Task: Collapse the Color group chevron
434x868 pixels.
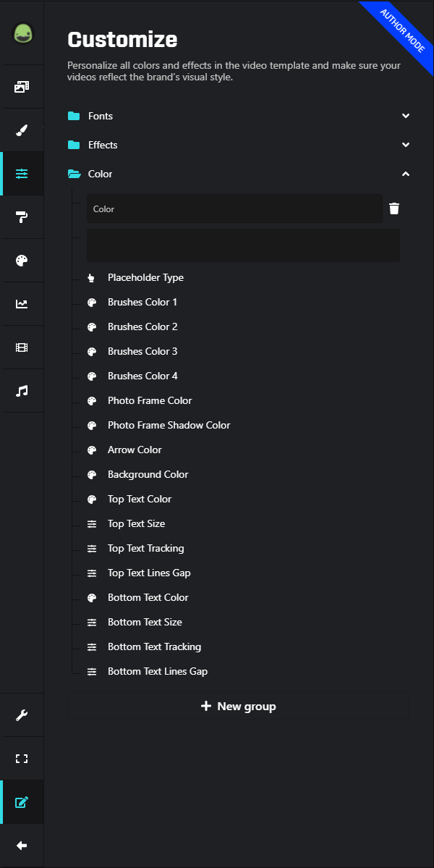Action: click(406, 174)
